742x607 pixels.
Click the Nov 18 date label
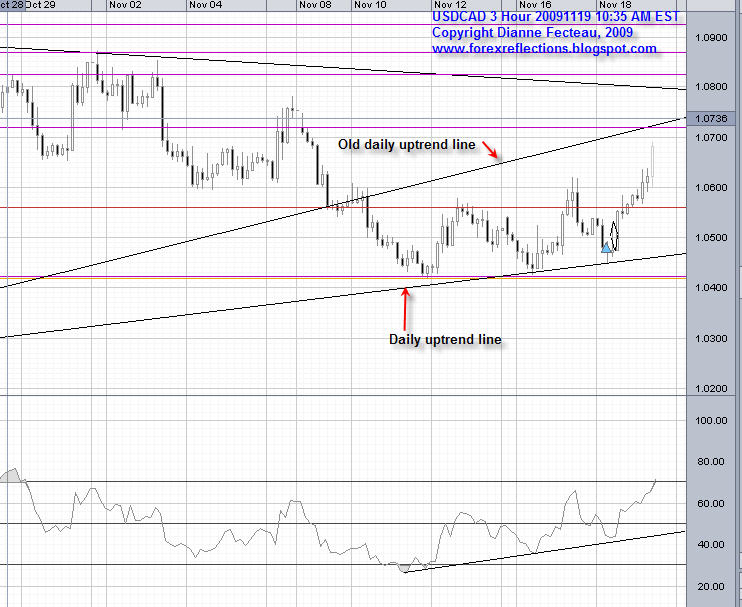click(x=615, y=5)
